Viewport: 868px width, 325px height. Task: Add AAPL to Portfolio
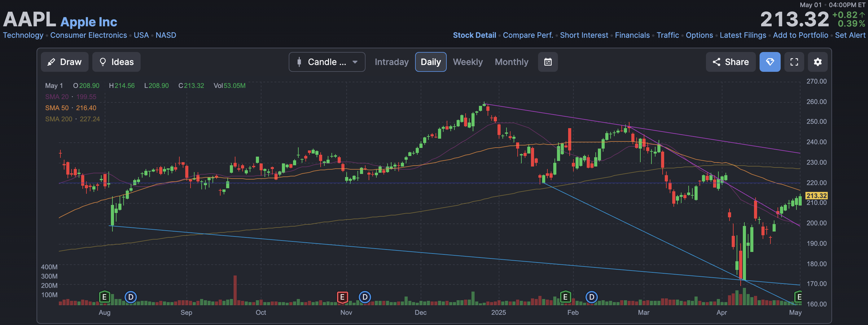800,35
